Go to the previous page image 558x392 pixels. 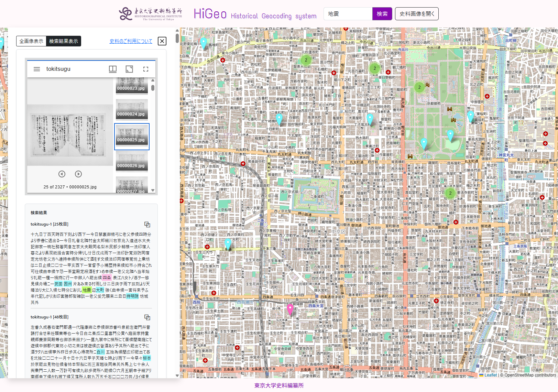click(62, 174)
